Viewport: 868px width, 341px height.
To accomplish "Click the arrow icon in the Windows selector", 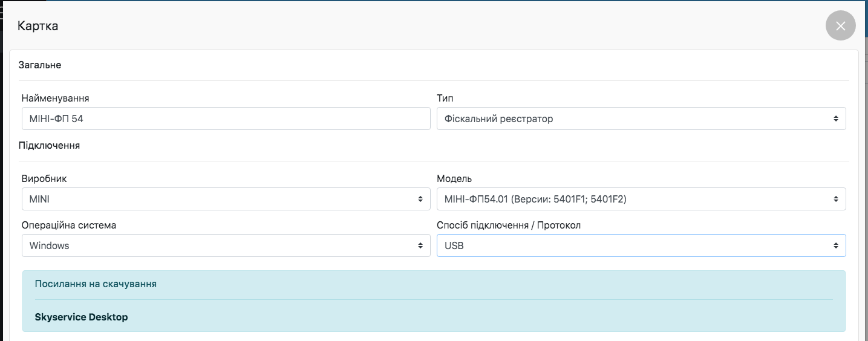I will point(420,245).
